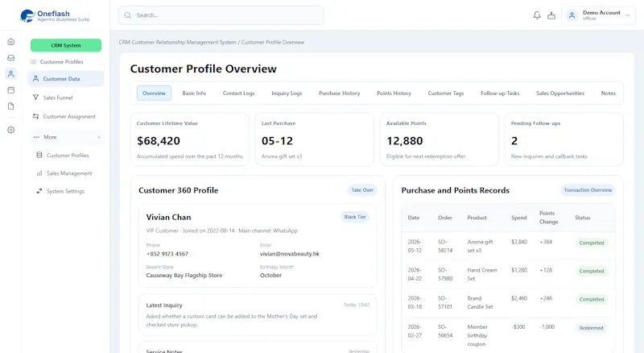Click the notification bell icon
The image size is (644, 353).
point(537,15)
